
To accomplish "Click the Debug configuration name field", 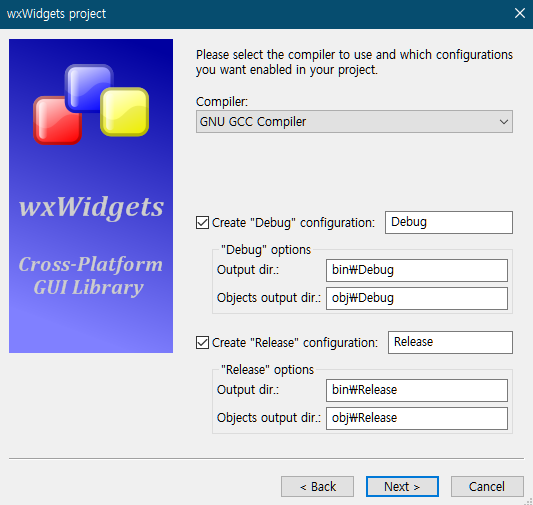I will (x=449, y=222).
